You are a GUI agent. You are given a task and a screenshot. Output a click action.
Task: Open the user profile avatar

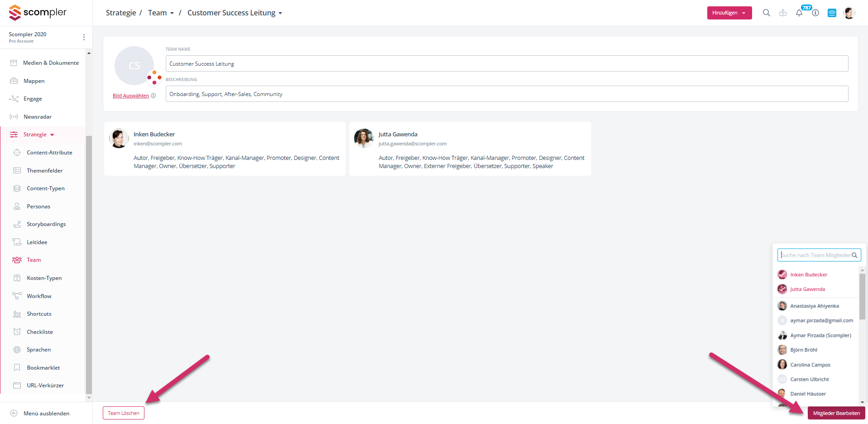pos(849,13)
